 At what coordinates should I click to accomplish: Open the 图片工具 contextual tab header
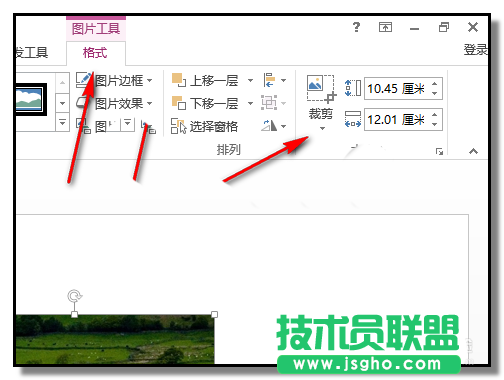click(x=96, y=28)
